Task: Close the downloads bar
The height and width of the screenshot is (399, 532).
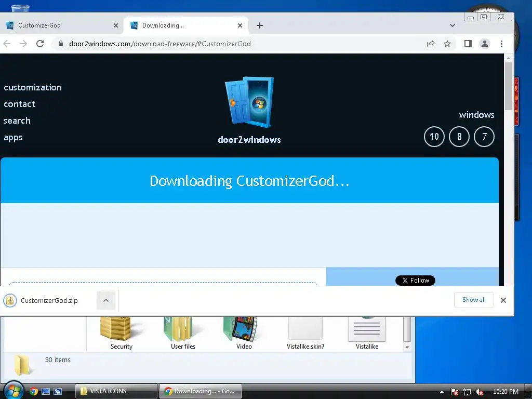Action: click(x=503, y=300)
